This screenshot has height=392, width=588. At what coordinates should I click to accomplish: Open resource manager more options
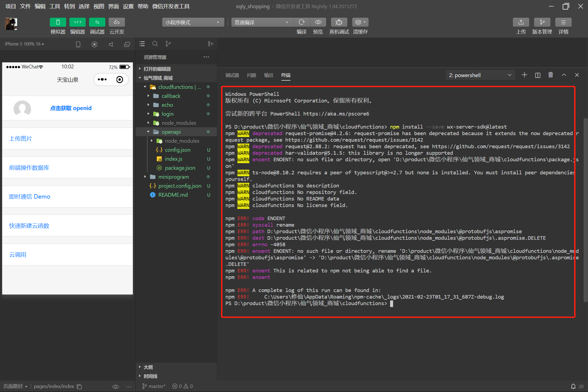pos(206,57)
